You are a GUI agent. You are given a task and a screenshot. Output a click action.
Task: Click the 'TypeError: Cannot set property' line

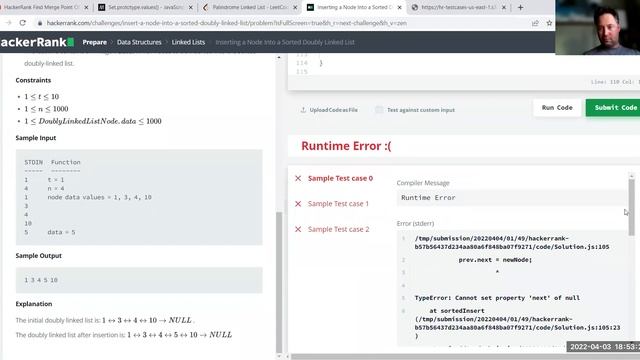(x=497, y=298)
